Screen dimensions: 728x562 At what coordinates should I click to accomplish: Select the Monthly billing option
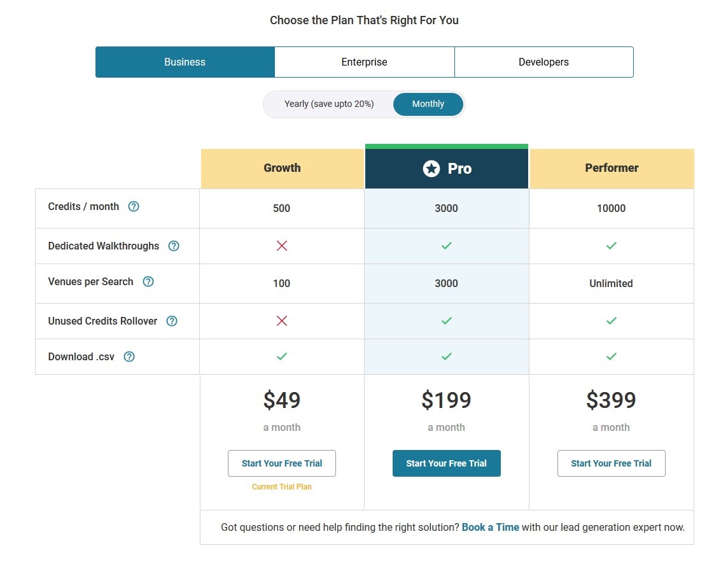click(x=428, y=104)
